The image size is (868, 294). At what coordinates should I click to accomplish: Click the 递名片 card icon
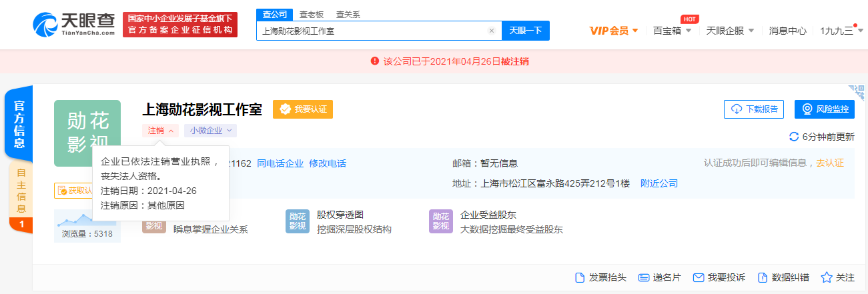click(x=644, y=277)
